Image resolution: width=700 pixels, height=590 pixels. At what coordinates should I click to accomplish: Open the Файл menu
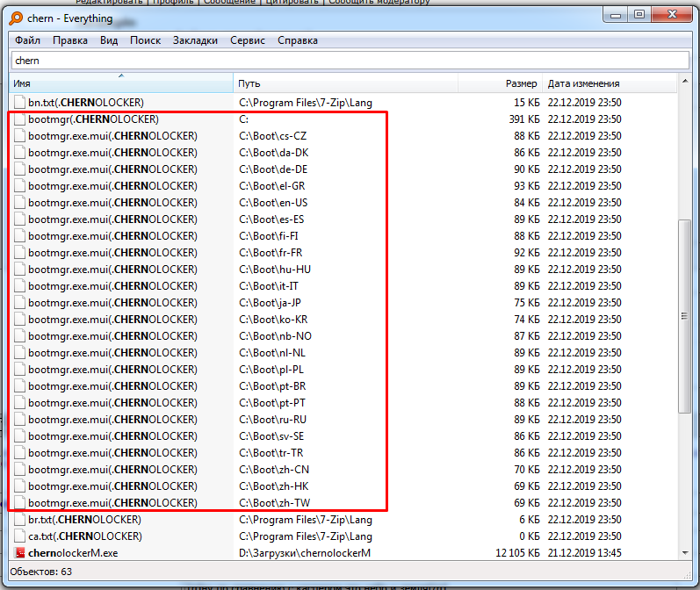27,40
